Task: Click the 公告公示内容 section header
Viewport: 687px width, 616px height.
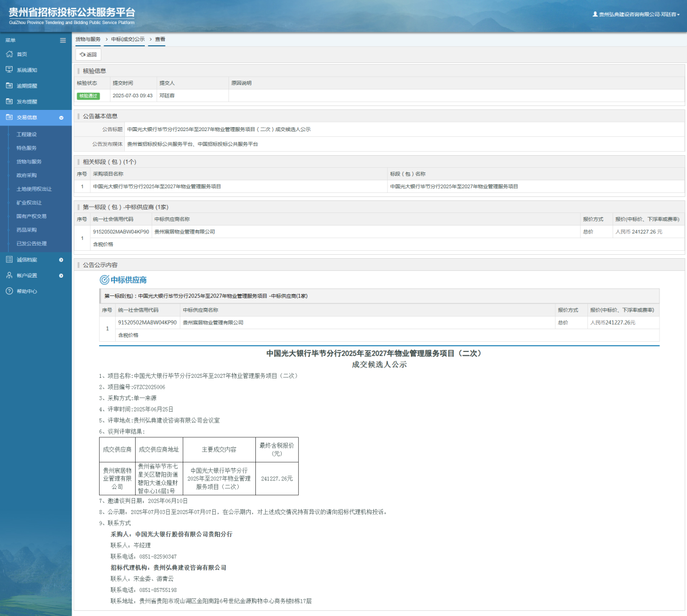Action: [100, 265]
